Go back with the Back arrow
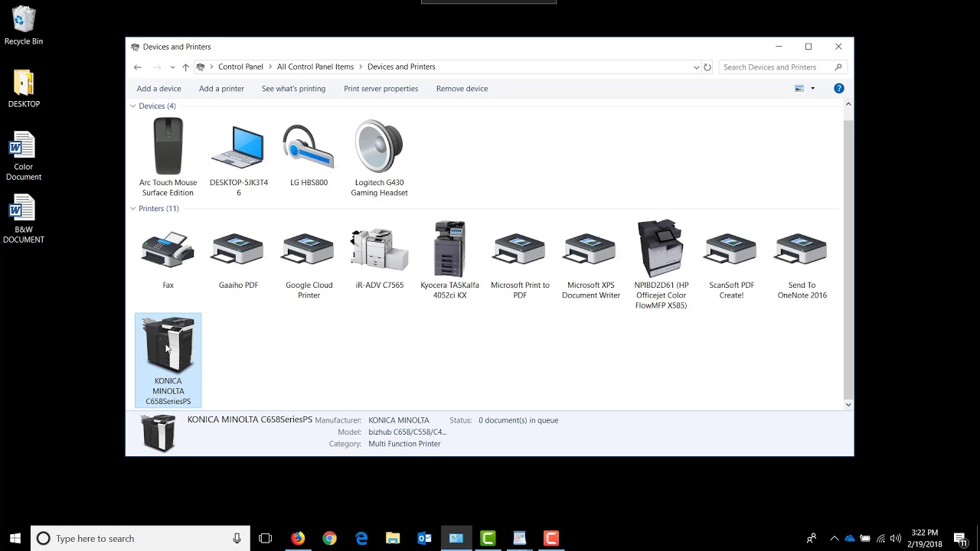 (138, 67)
